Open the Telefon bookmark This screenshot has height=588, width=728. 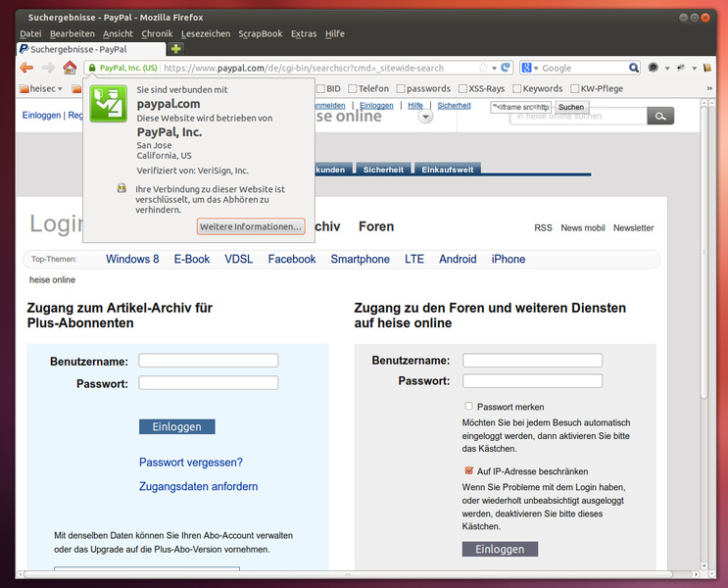(368, 88)
